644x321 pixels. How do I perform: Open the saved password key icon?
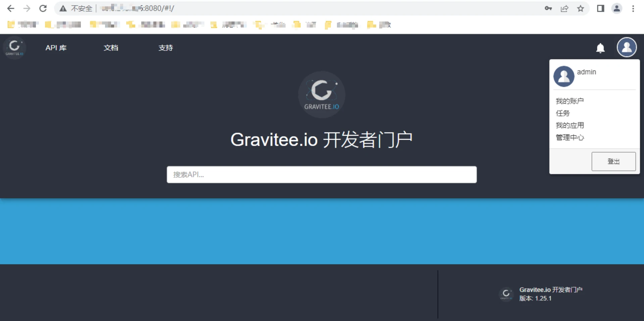click(x=548, y=8)
